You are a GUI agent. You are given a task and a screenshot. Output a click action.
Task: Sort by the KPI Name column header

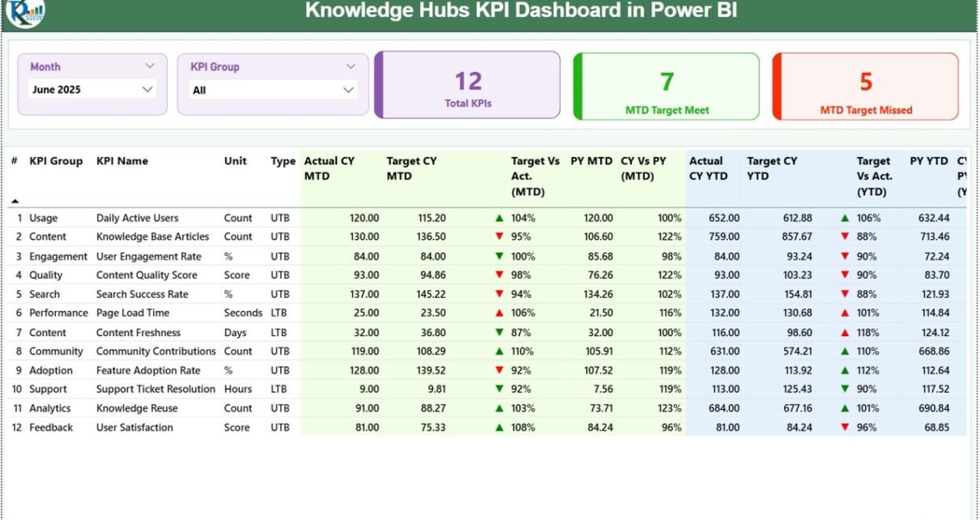pyautogui.click(x=121, y=161)
